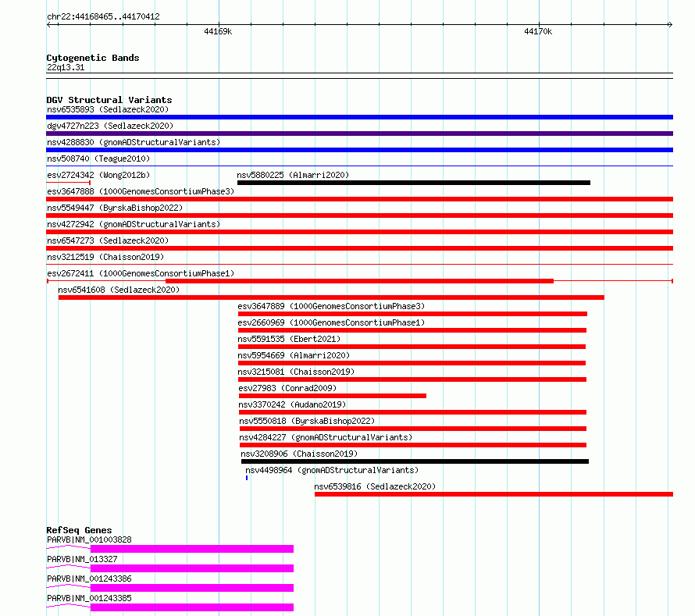Click the 44169k ruler tick label
The height and width of the screenshot is (616, 695).
click(x=218, y=31)
